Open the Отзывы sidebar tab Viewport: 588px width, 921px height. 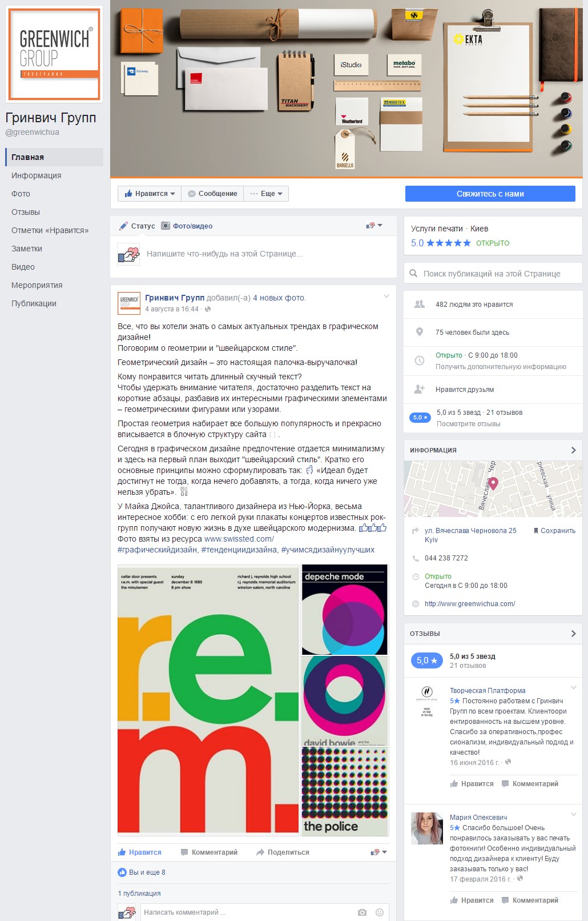(x=54, y=212)
